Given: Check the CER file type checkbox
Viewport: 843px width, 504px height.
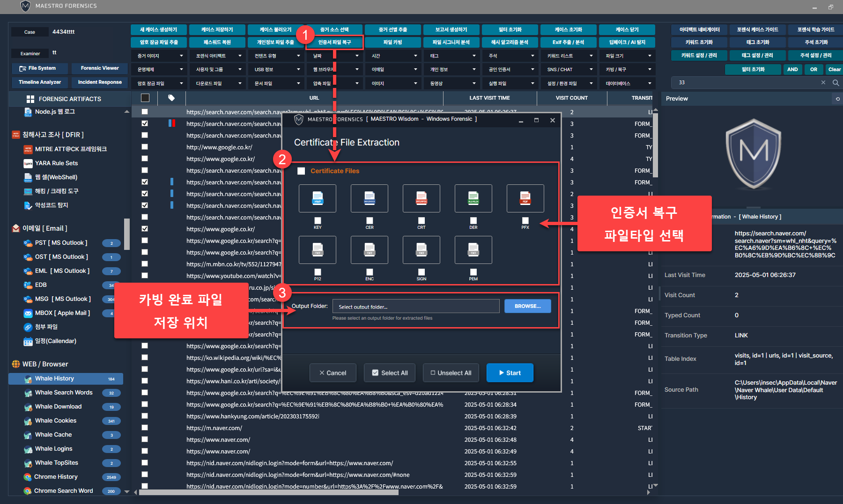Looking at the screenshot, I should point(370,220).
